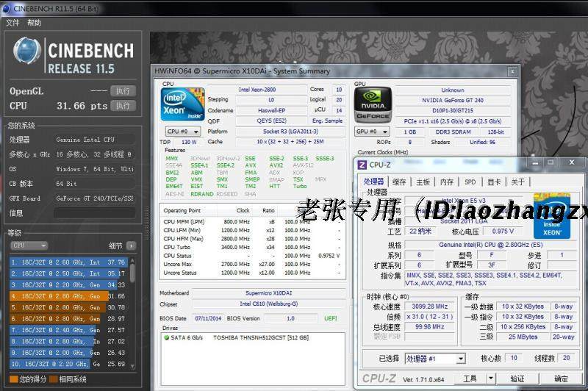Screen dimensions: 588x391
Task: Switch to the SPD tab in CPU-Z
Action: [x=470, y=182]
